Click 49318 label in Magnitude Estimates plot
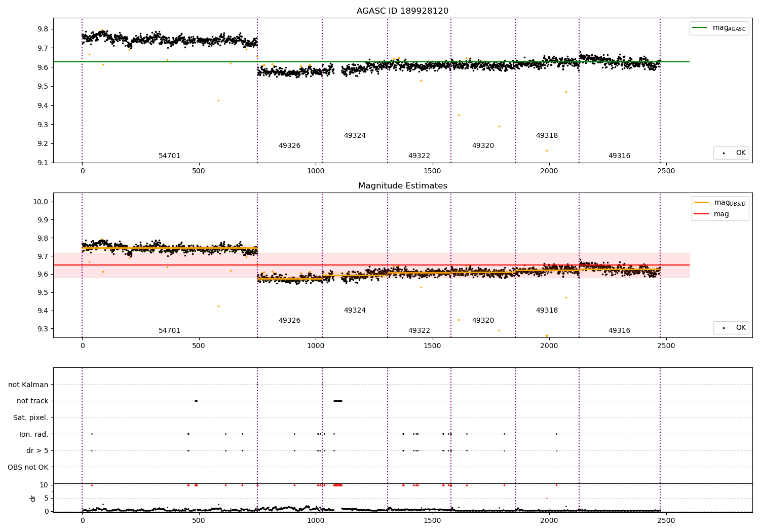 coord(547,311)
